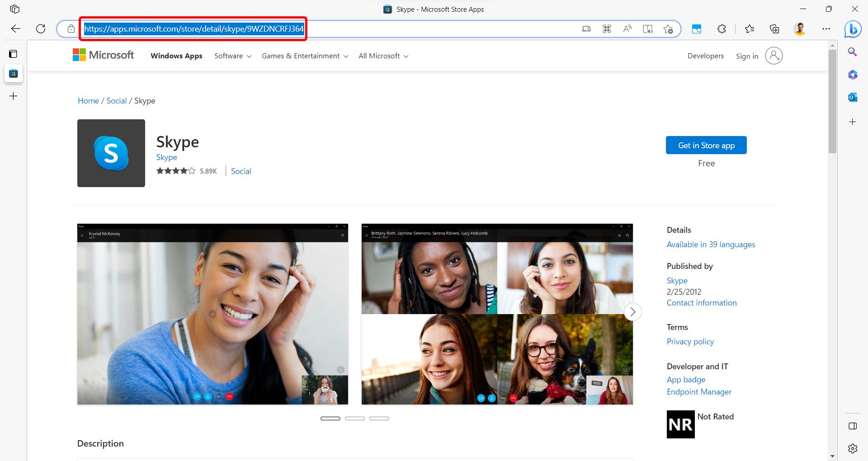Select first carousel page indicator
Image resolution: width=868 pixels, height=461 pixels.
(x=330, y=419)
